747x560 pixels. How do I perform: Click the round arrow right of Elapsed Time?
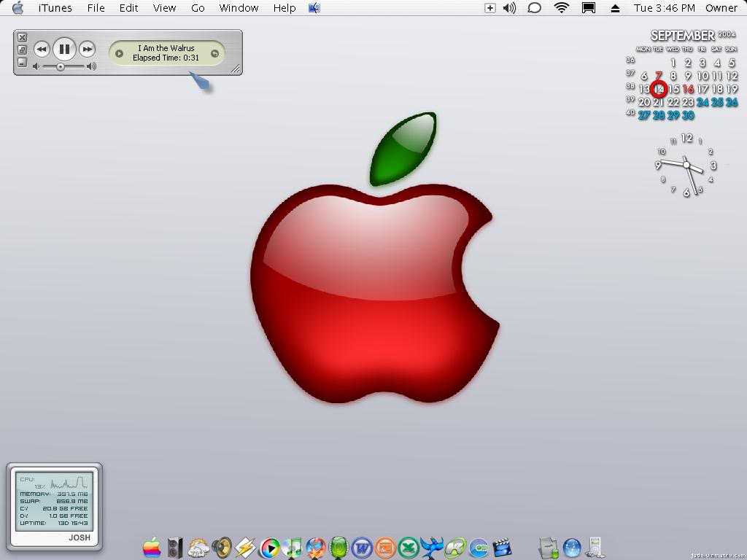214,53
